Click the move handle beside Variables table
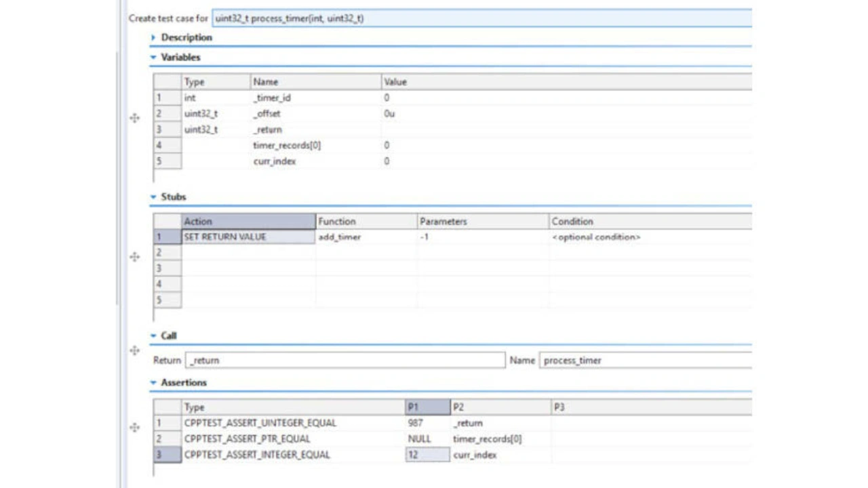 click(x=134, y=118)
